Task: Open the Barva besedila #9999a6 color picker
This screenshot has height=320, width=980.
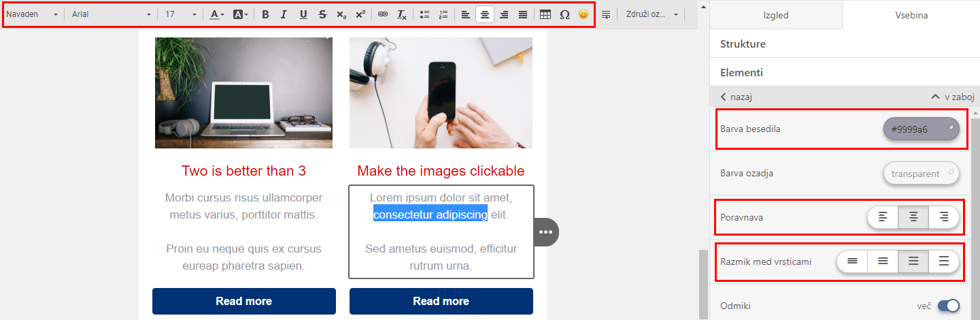Action: point(921,129)
